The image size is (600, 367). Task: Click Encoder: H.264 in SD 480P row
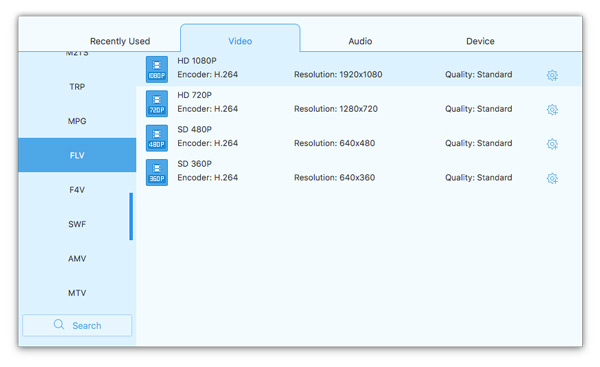[x=207, y=143]
